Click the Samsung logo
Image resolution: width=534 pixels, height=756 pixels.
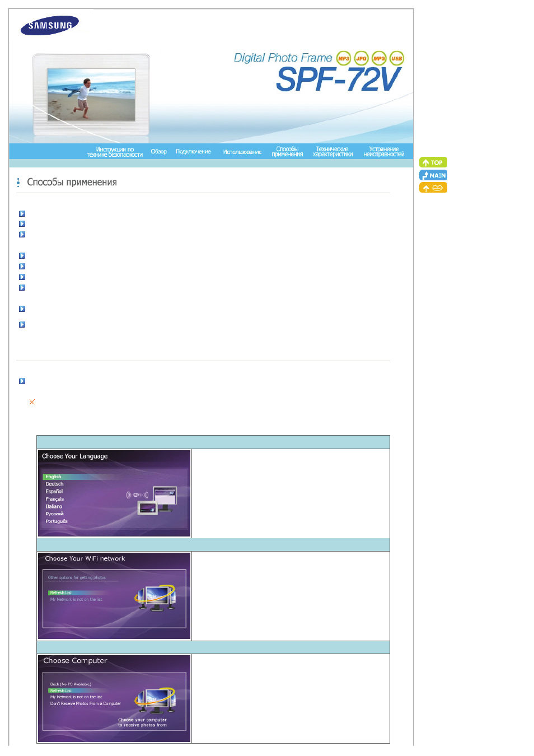coord(50,25)
